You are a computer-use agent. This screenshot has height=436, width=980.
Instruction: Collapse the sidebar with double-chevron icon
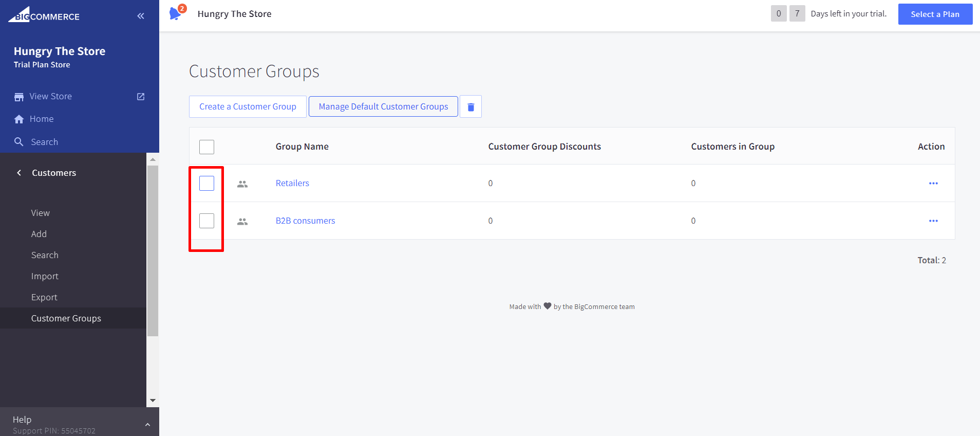click(141, 16)
